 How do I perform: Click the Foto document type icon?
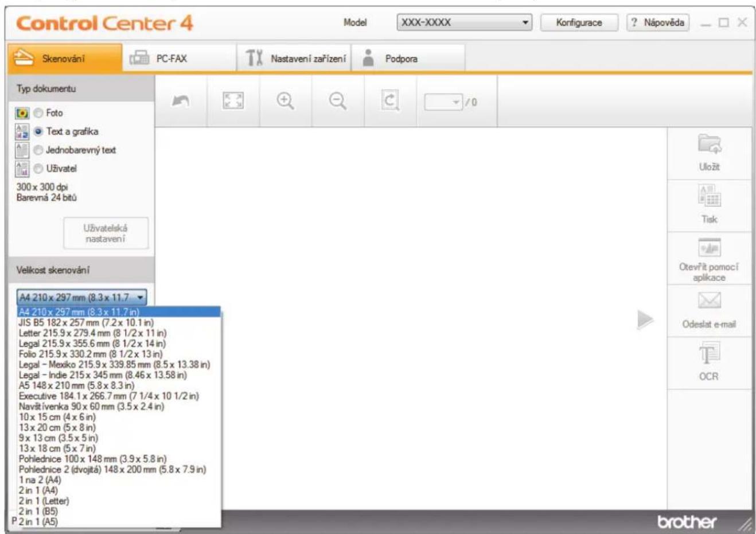(x=22, y=113)
